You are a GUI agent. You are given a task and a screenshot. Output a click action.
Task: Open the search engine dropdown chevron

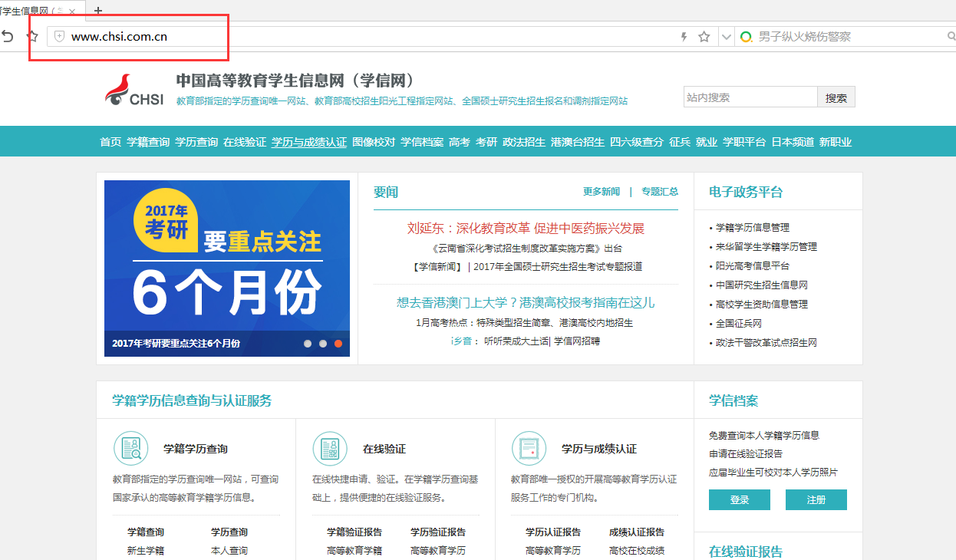pos(726,35)
